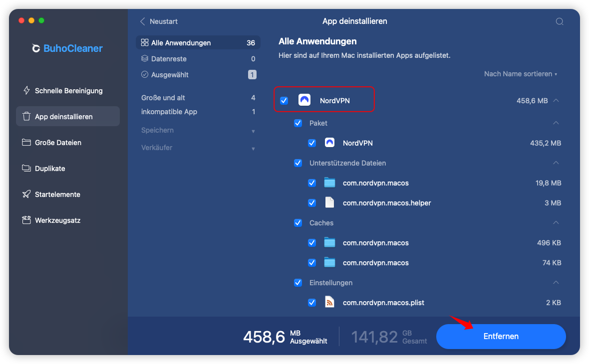Click the plist icon of com.nordvpn.macos.plist
The width and height of the screenshot is (589, 364).
[329, 302]
